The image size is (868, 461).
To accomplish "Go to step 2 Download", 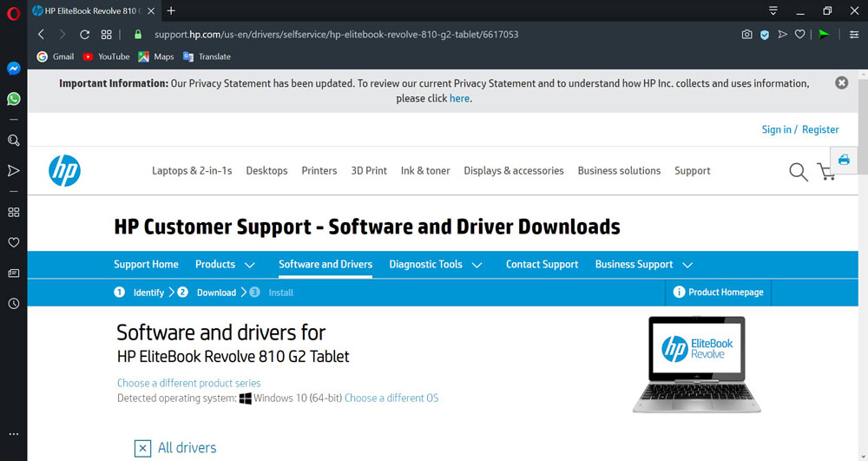I will [x=207, y=293].
